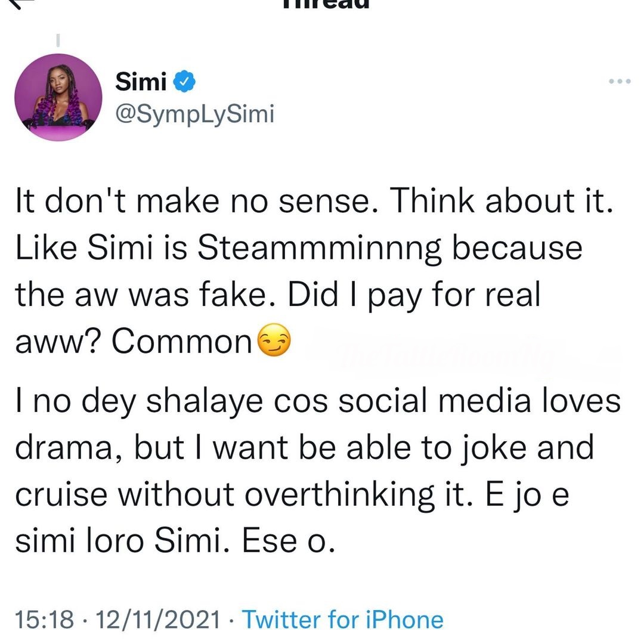Click the Twitter for iPhone source link
Screen dimensions: 644x644
click(x=343, y=620)
